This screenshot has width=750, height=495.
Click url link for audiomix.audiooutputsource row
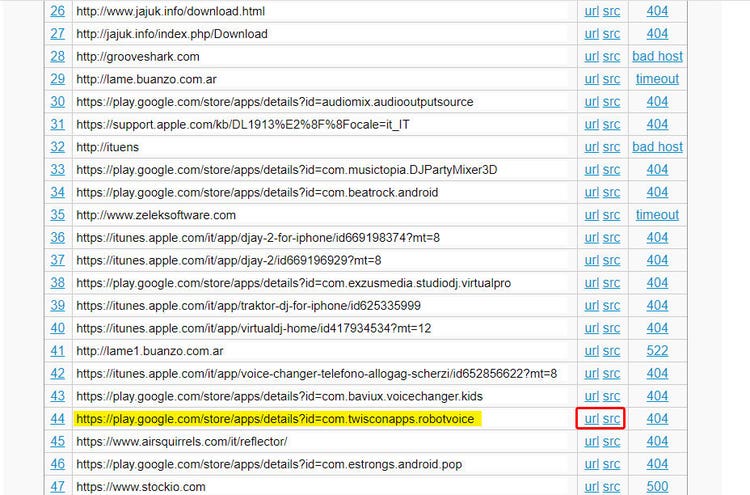click(x=591, y=101)
